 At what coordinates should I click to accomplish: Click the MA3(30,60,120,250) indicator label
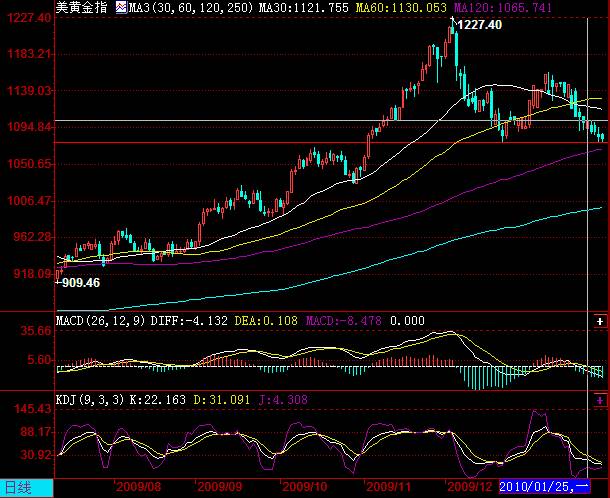point(191,7)
